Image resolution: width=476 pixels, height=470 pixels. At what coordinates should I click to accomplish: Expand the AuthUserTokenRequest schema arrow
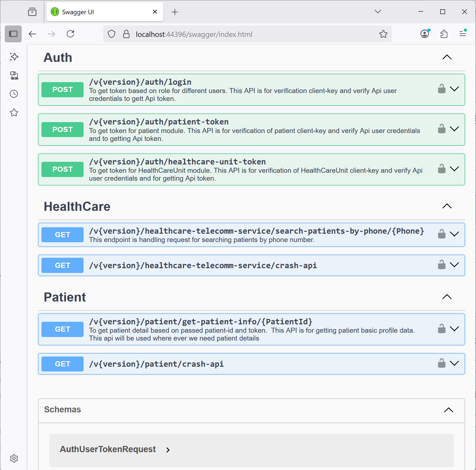click(x=168, y=450)
